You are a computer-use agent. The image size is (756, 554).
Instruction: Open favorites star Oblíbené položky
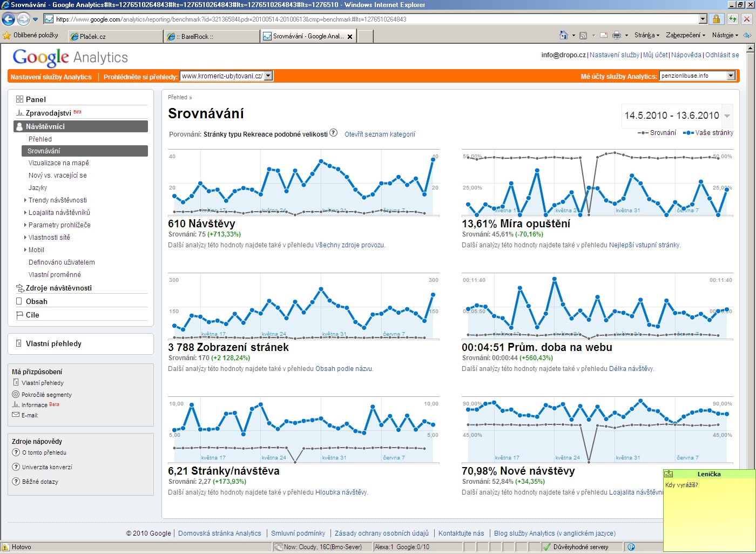(x=30, y=35)
